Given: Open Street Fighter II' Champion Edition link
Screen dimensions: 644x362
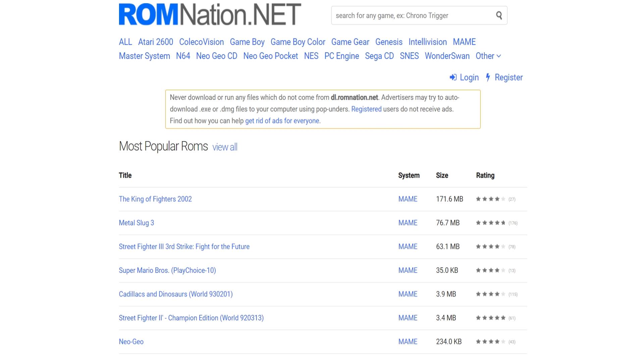Looking at the screenshot, I should click(191, 318).
